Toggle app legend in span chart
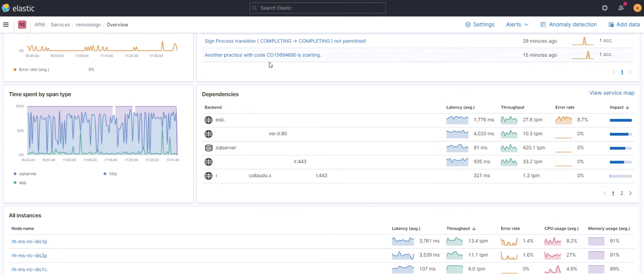The height and width of the screenshot is (275, 644). [x=20, y=183]
